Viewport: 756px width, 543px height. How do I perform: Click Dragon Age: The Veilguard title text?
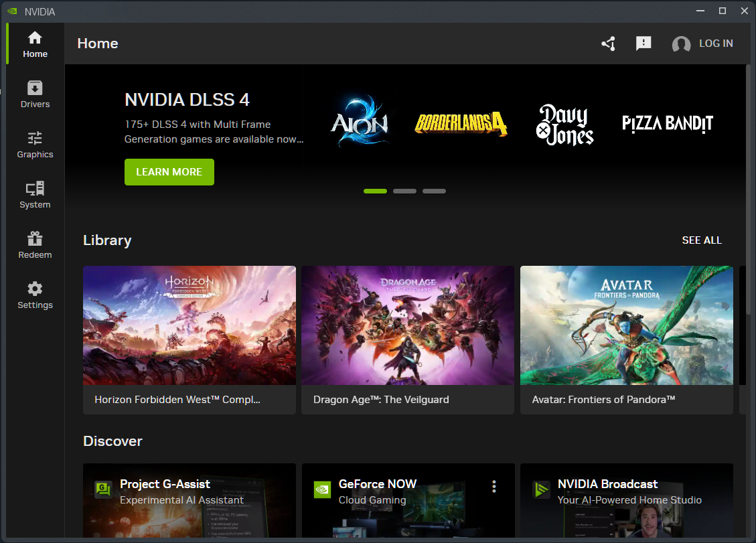(381, 400)
